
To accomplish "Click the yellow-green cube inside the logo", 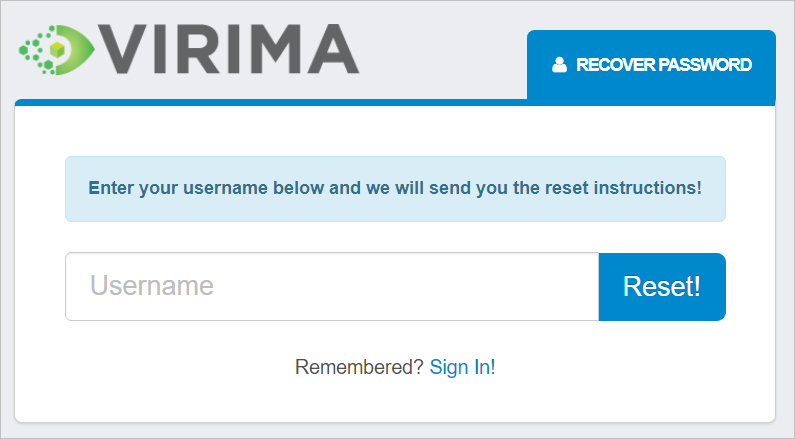I will 60,47.
